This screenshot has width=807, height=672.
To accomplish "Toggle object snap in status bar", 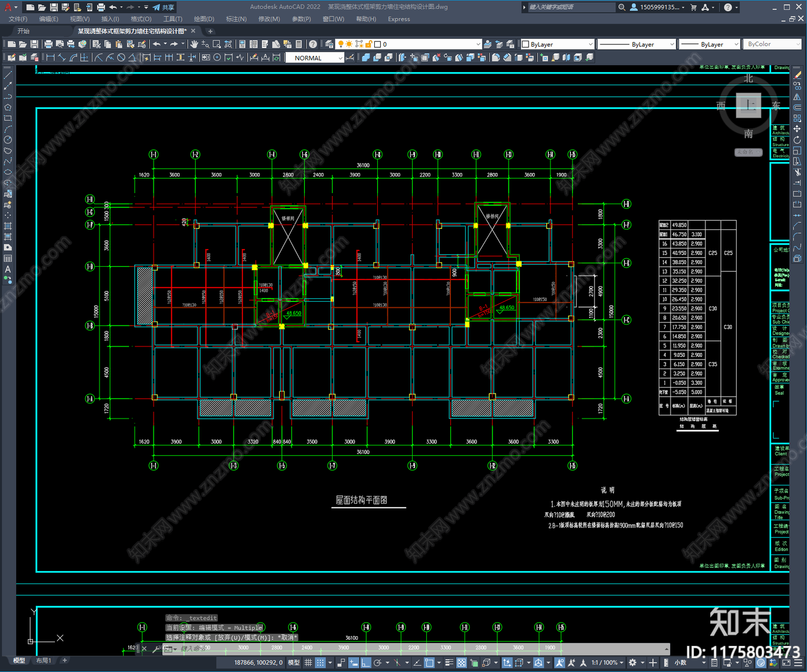I will [x=429, y=662].
